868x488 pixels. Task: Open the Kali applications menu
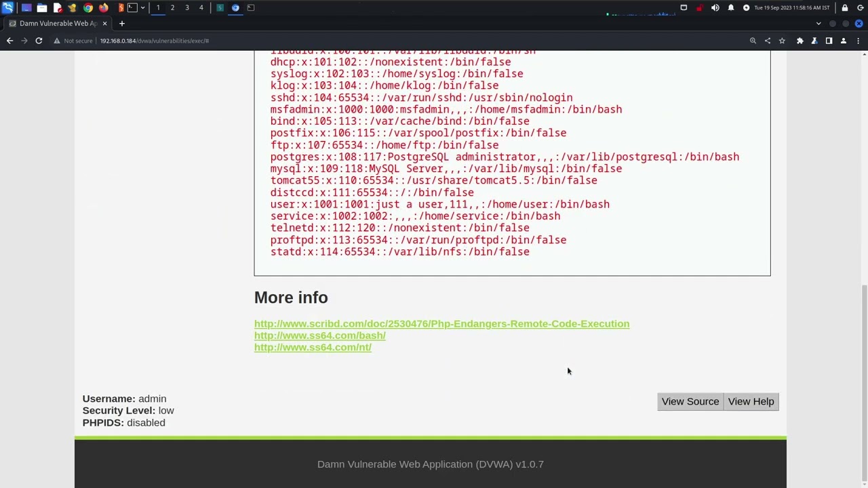[7, 7]
